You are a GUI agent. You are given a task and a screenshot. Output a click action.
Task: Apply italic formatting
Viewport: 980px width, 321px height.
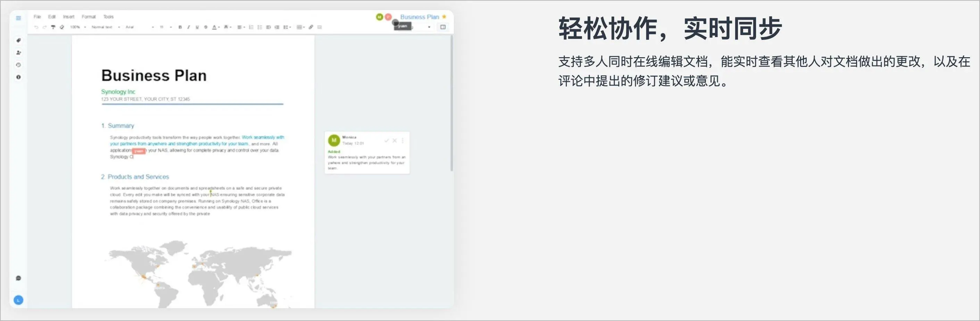(189, 27)
